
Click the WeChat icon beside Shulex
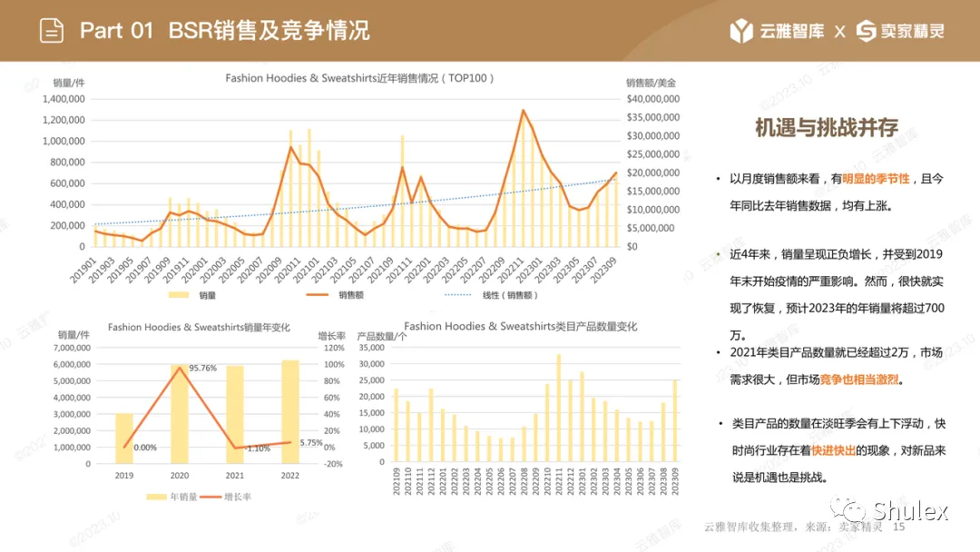click(848, 509)
